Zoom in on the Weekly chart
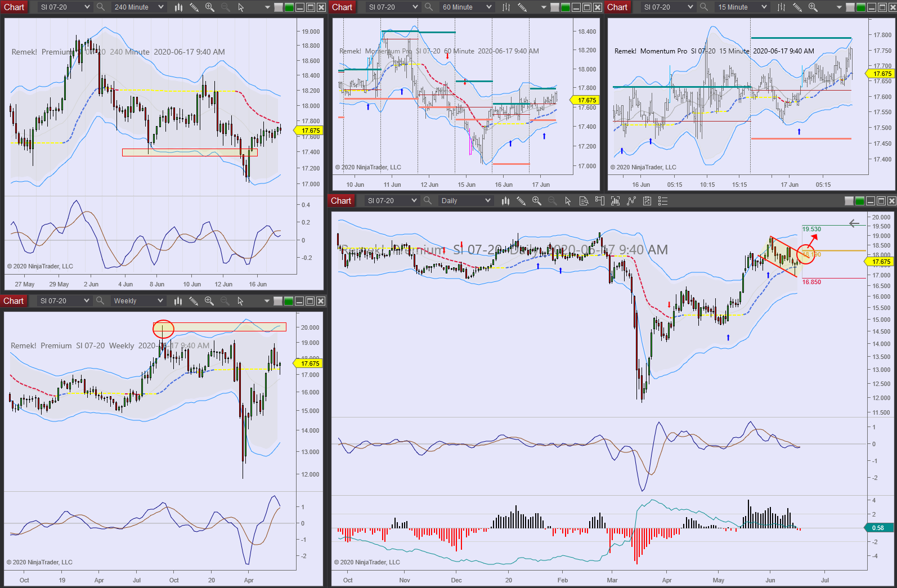The image size is (897, 588). point(209,301)
